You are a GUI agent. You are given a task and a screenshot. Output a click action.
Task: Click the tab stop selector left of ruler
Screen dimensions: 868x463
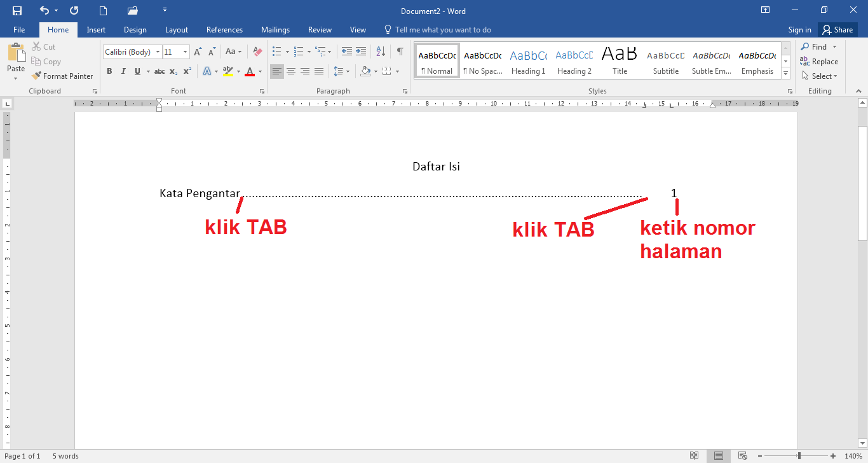[x=7, y=103]
